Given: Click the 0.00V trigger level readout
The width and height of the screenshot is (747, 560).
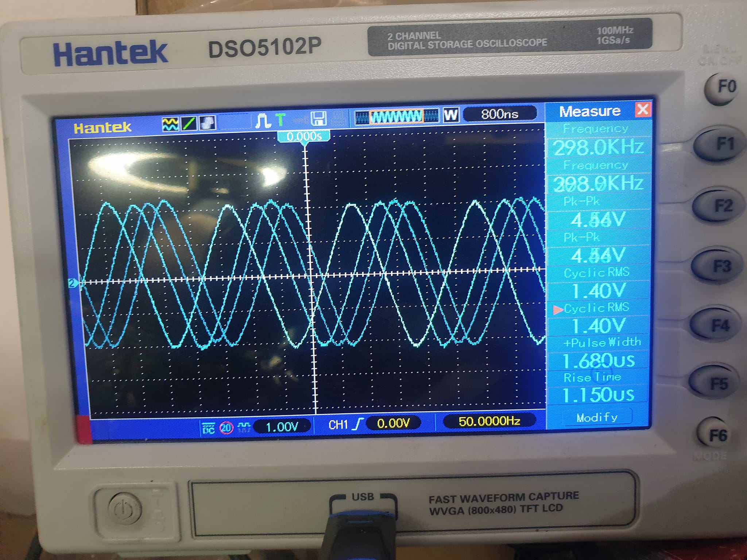Looking at the screenshot, I should [x=393, y=423].
